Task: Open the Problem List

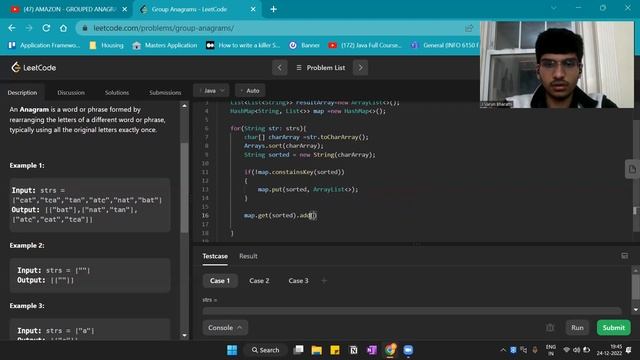Action: (321, 68)
